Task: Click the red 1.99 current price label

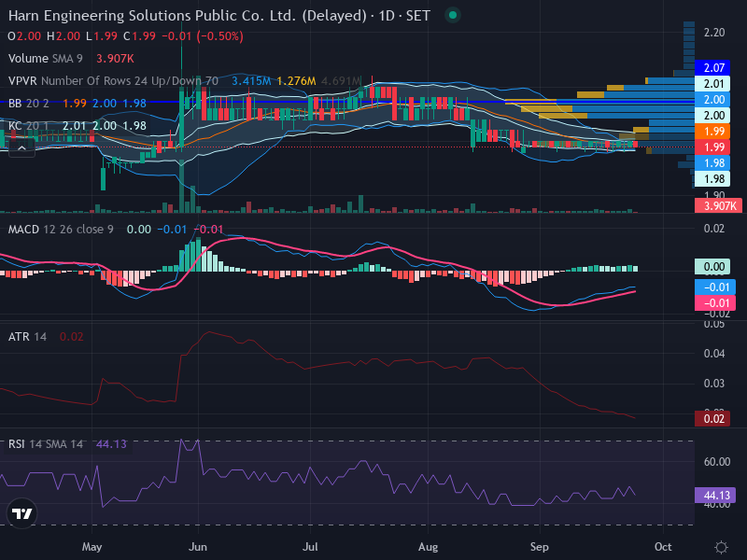Action: point(712,147)
